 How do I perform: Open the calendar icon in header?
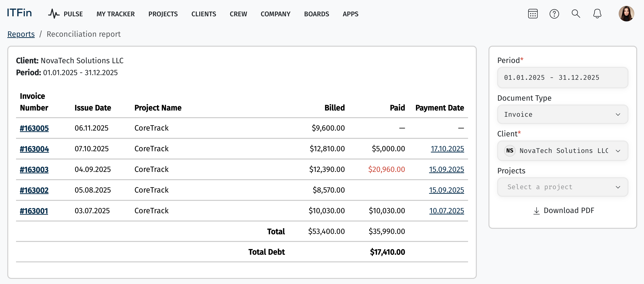[532, 14]
